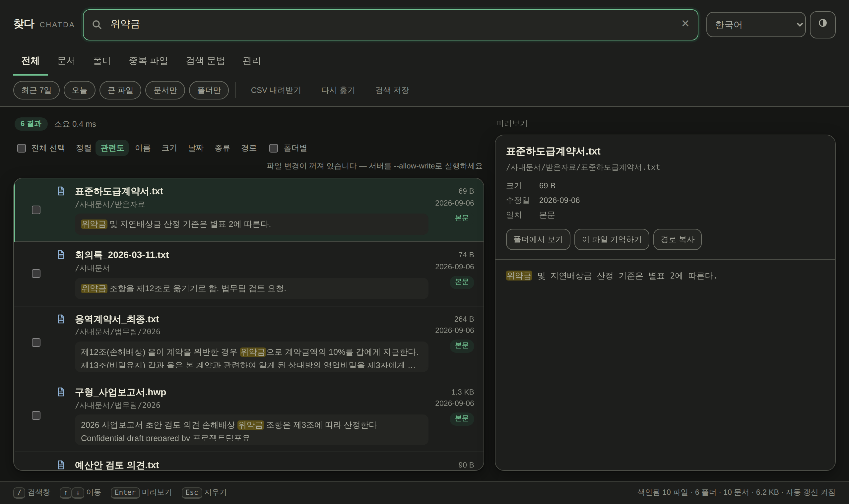This screenshot has height=504, width=849.
Task: Select the checkbox for 표준하도급계약서.txt
Action: (x=36, y=210)
